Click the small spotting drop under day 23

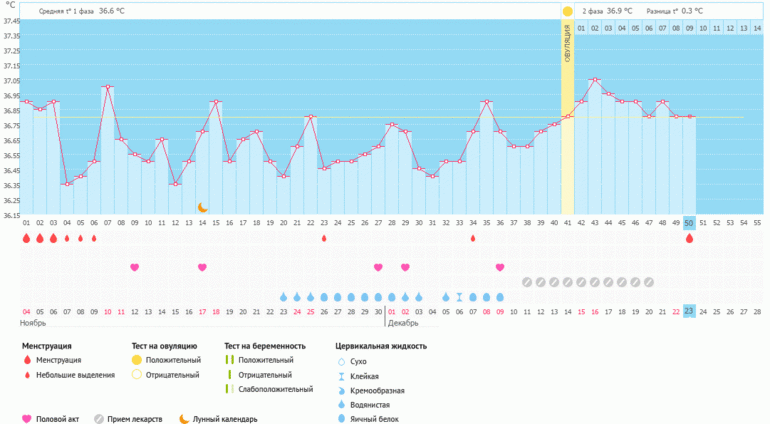(324, 238)
